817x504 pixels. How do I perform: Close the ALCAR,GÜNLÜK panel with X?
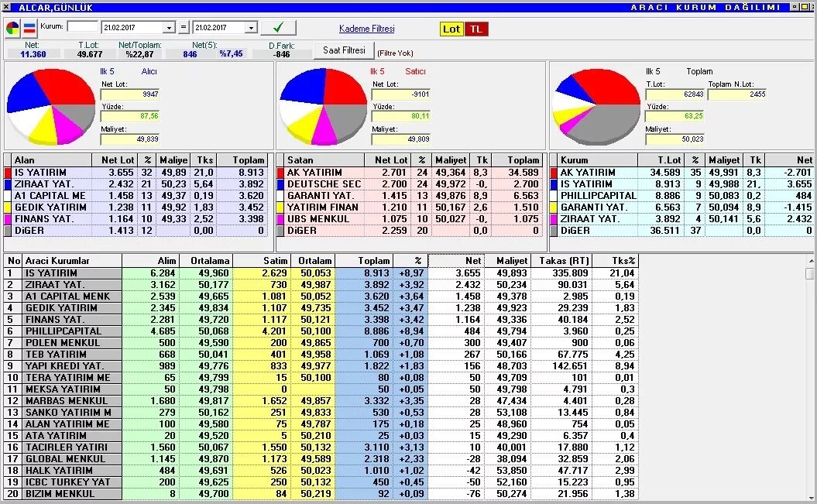pos(5,7)
